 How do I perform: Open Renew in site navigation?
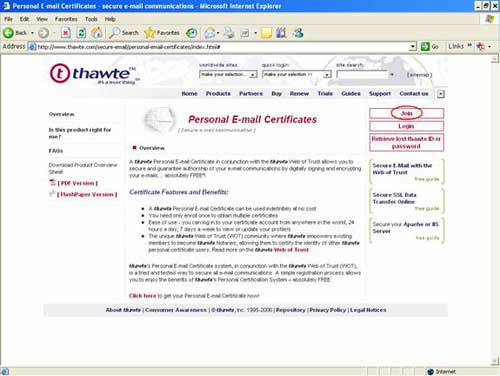tap(299, 94)
